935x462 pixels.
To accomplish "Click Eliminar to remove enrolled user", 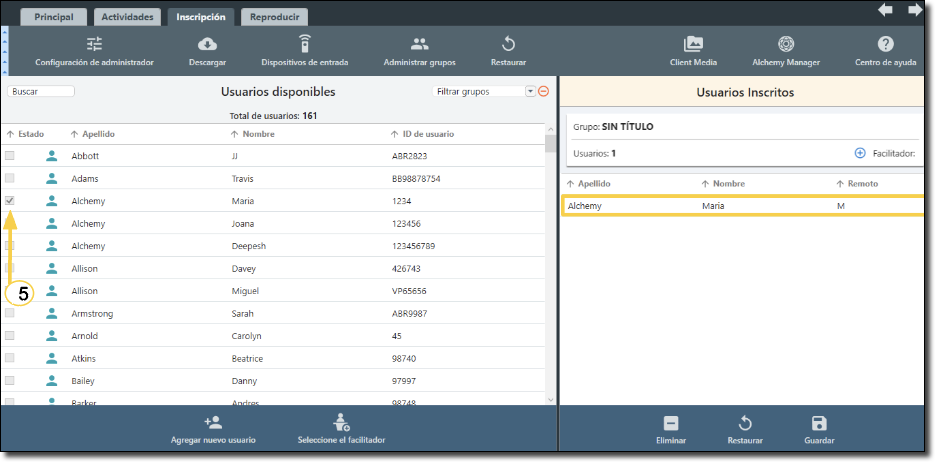I will [x=671, y=423].
